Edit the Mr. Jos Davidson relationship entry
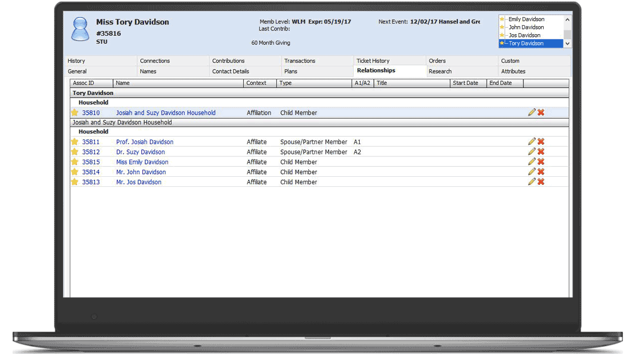The width and height of the screenshot is (644, 354). [531, 182]
